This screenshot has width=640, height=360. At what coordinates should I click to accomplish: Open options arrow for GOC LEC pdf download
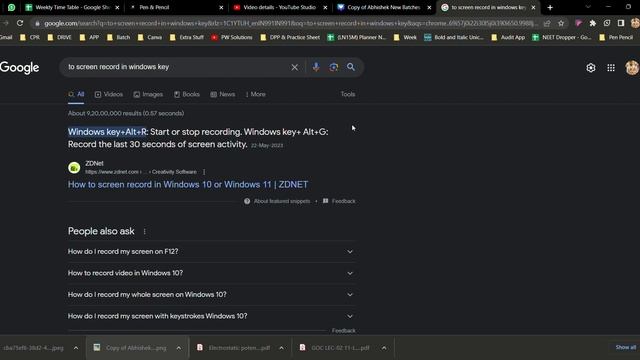coord(384,348)
